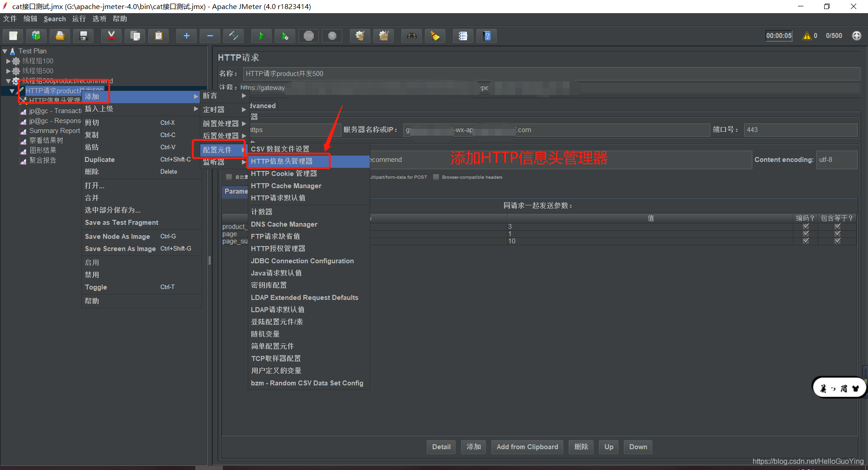Open 插入上级 submenu in context menu
The height and width of the screenshot is (470, 868).
click(x=141, y=109)
